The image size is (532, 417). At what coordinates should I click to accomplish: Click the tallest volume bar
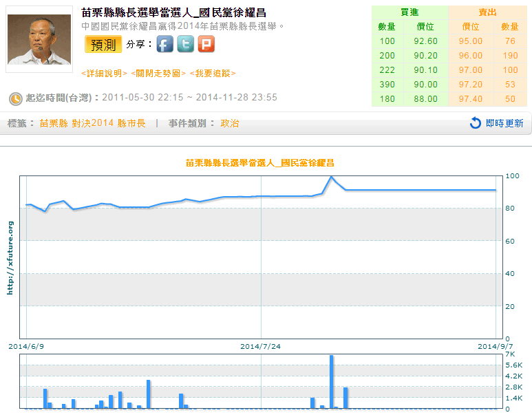(x=332, y=382)
